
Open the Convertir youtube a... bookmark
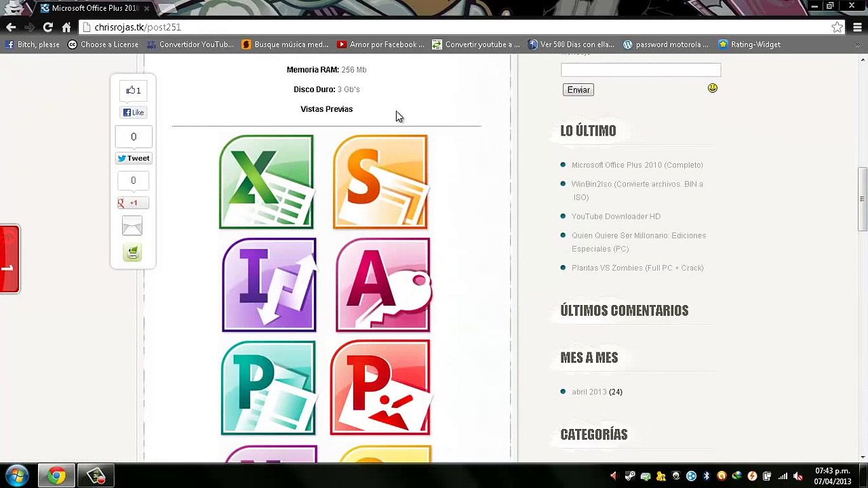(x=476, y=45)
